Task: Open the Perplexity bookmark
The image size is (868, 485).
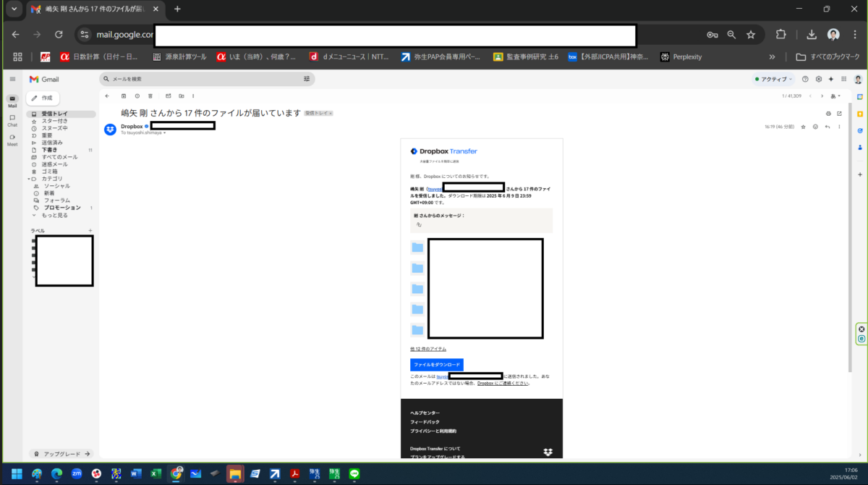Action: 681,56
